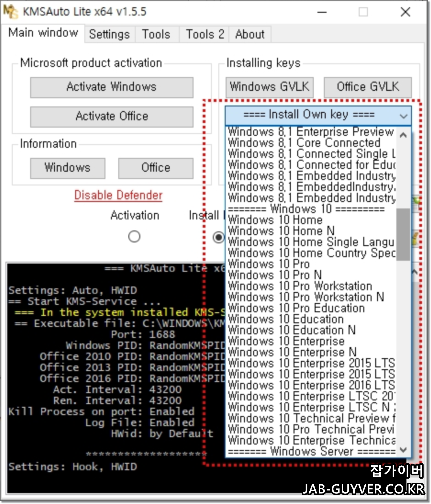Select Windows 10 Home Country Spec entry

tap(311, 253)
